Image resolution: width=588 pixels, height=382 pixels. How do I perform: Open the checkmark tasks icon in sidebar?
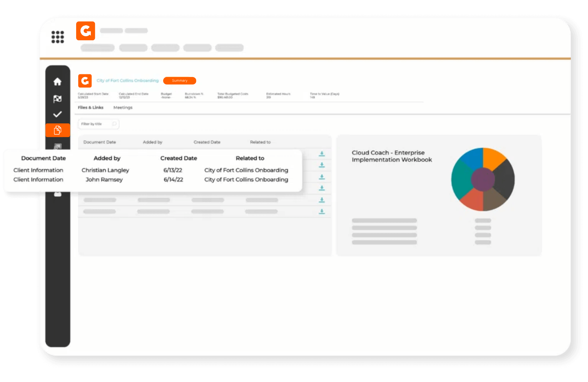coord(58,114)
